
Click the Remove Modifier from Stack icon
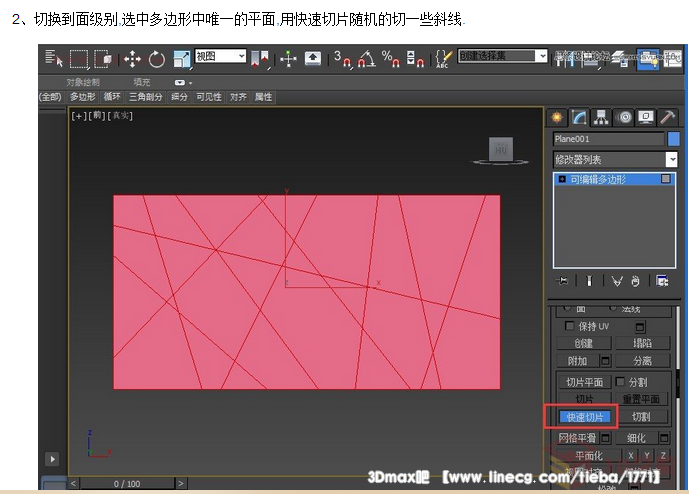click(x=635, y=281)
